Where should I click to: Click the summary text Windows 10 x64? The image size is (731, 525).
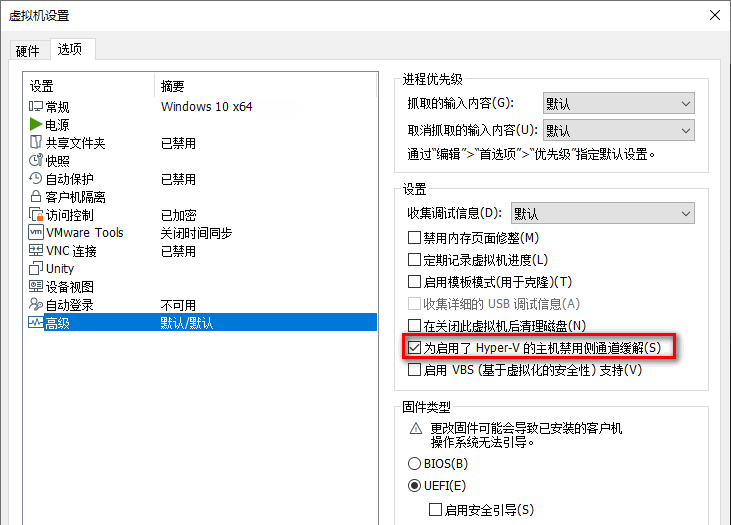tap(207, 107)
